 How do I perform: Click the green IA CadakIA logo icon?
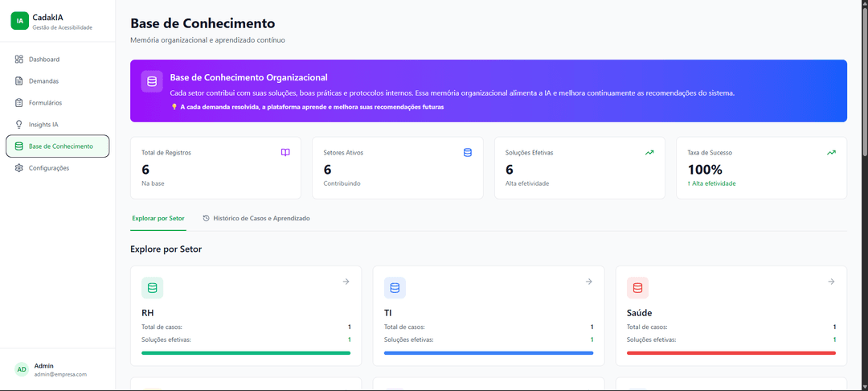pos(19,20)
